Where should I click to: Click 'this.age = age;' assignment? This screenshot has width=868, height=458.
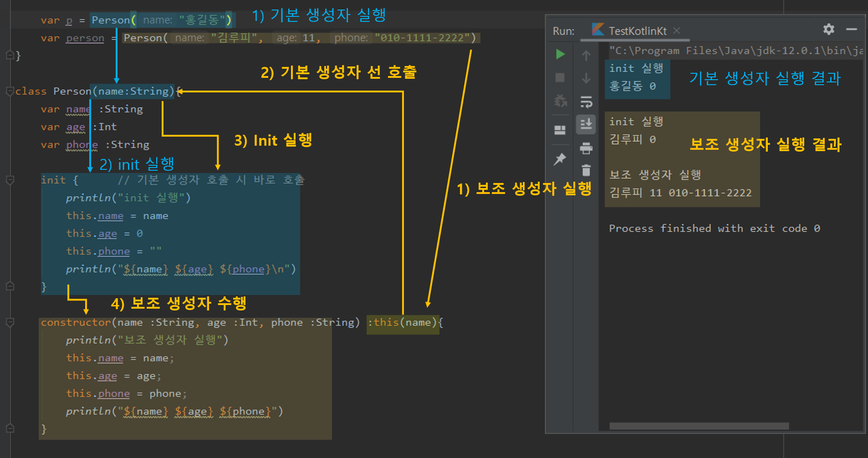[x=114, y=376]
